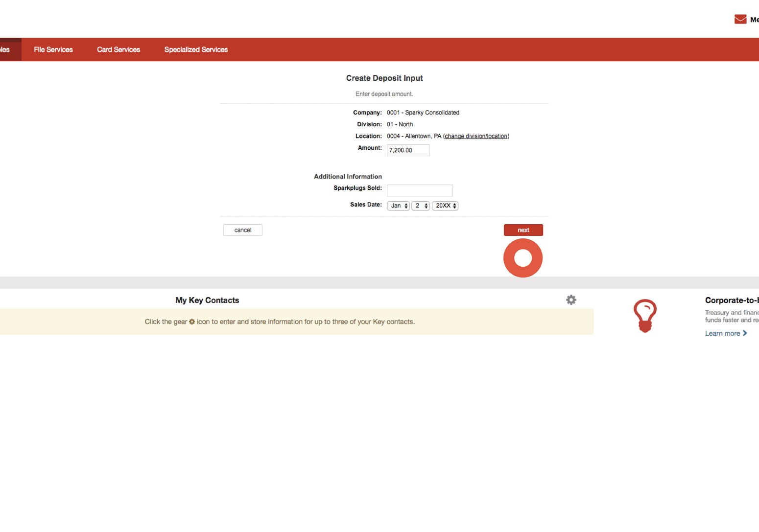Open the Specialized Services menu

tap(196, 49)
